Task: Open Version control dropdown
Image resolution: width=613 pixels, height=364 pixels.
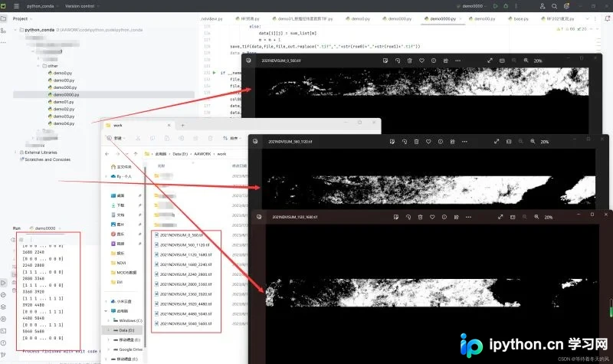Action: 82,6
